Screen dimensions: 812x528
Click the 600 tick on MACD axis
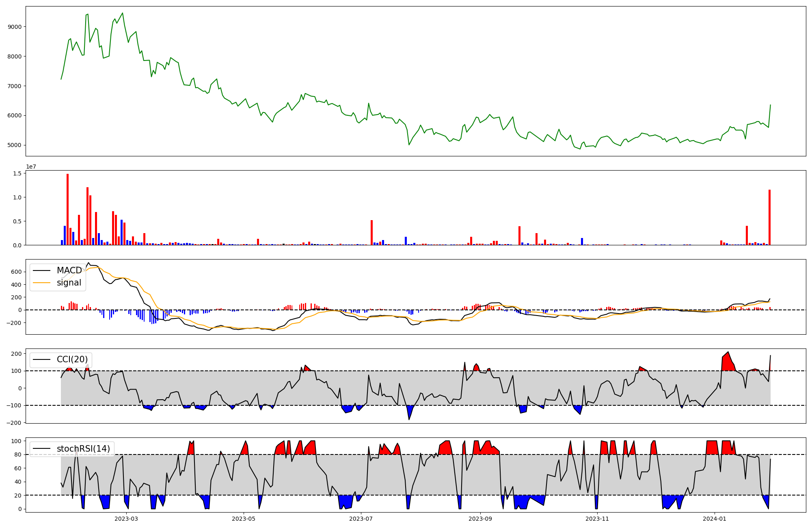[x=17, y=272]
